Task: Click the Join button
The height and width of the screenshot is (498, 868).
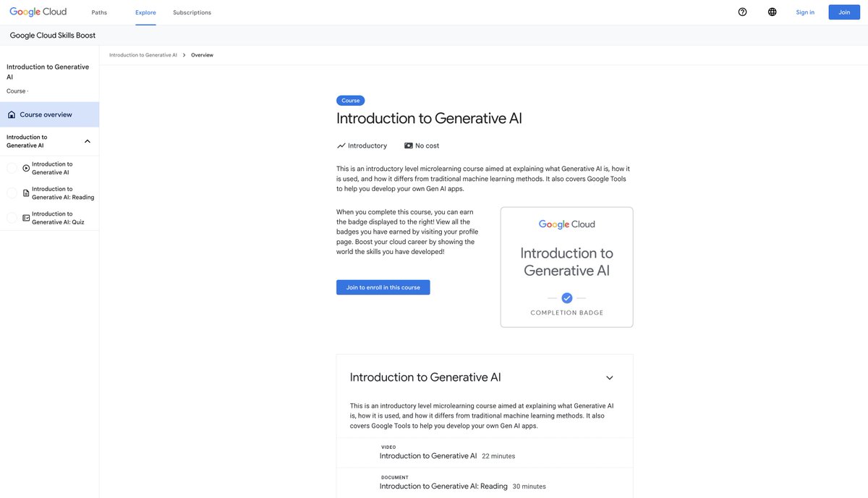Action: [844, 12]
